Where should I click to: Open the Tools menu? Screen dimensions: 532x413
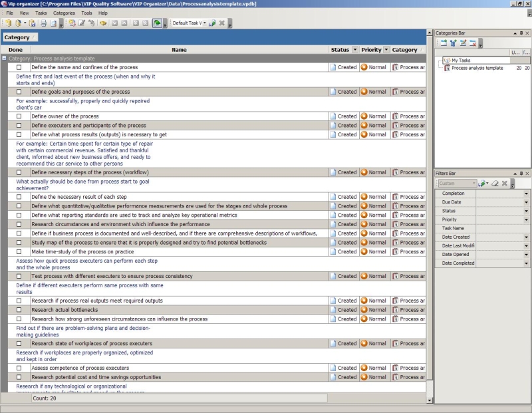[x=86, y=13]
